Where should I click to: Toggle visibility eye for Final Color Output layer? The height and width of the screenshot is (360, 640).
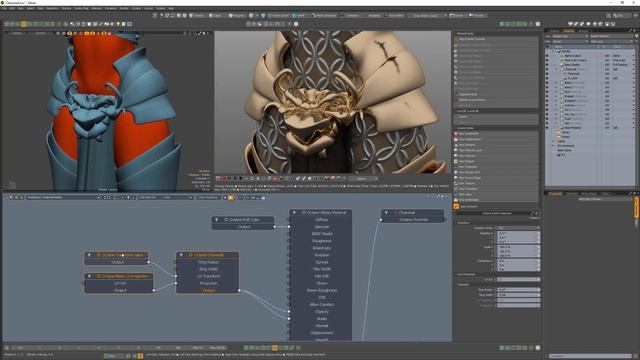point(547,60)
